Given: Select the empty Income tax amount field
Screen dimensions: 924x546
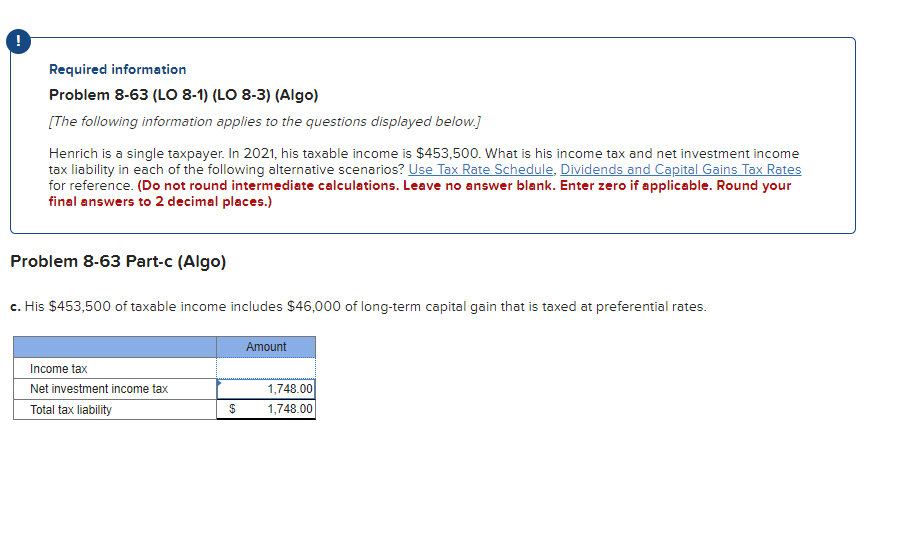Looking at the screenshot, I should pyautogui.click(x=266, y=369).
